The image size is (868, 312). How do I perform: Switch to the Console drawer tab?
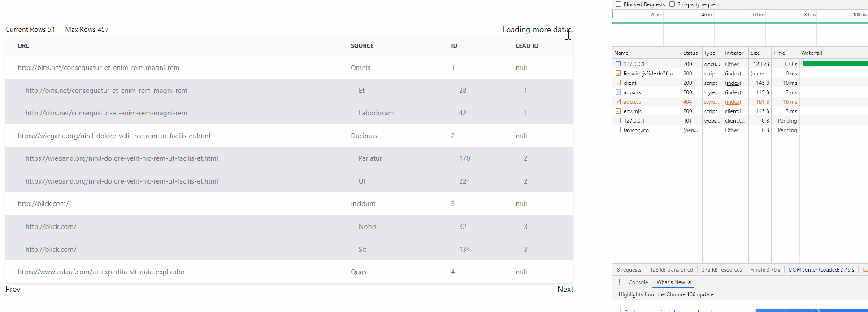638,282
